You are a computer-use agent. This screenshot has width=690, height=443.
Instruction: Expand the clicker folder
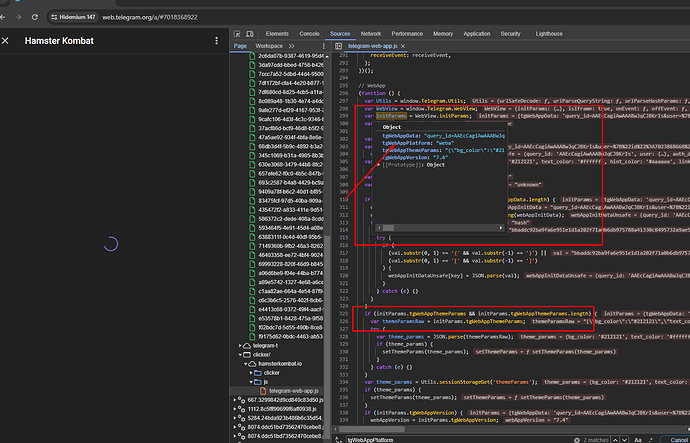coord(251,373)
